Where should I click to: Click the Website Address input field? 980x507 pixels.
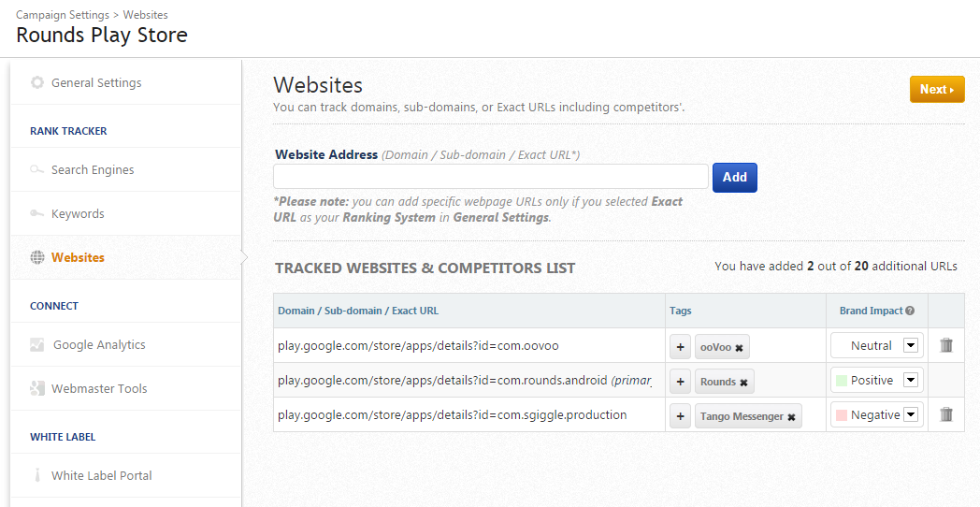490,177
